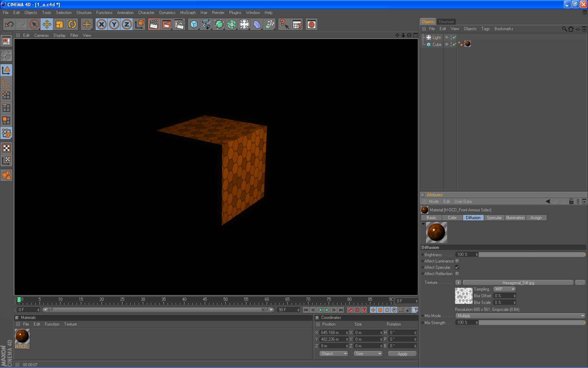
Task: Toggle X-axis lock icon
Action: (101, 25)
